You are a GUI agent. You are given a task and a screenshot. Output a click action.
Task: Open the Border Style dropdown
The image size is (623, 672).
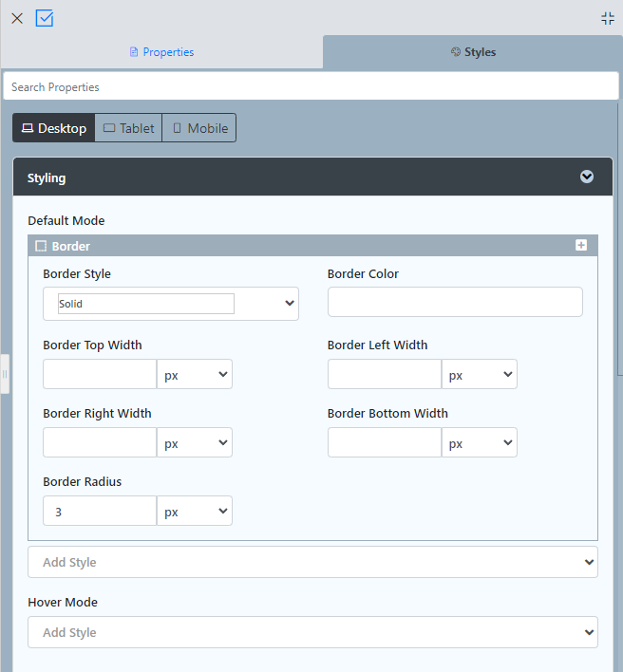171,304
